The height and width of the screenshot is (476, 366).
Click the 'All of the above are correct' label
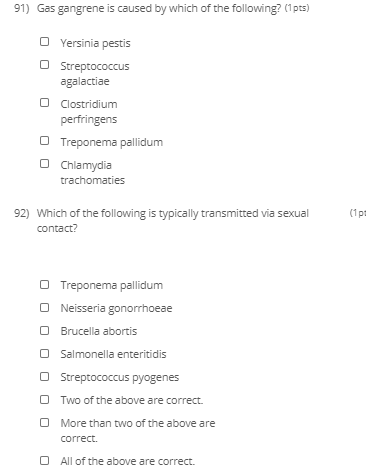coord(127,461)
